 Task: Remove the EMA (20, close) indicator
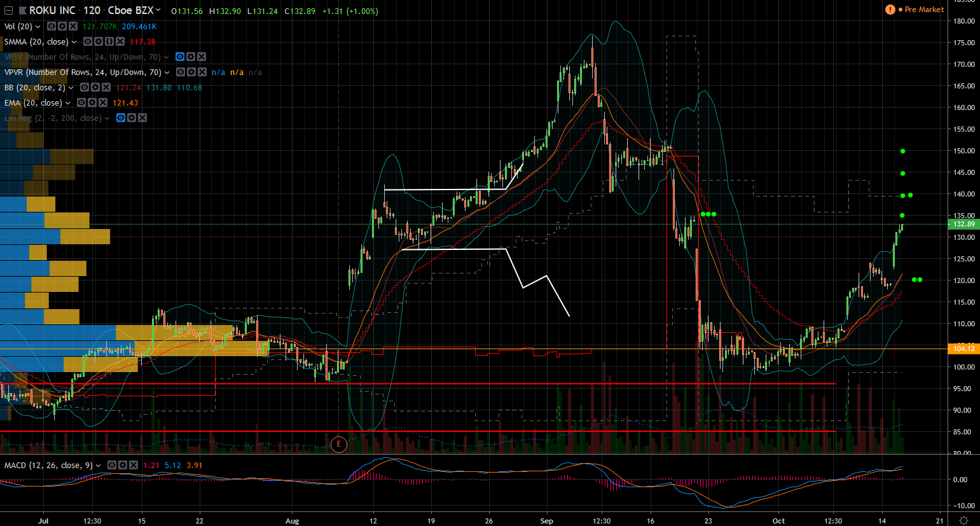tap(102, 103)
